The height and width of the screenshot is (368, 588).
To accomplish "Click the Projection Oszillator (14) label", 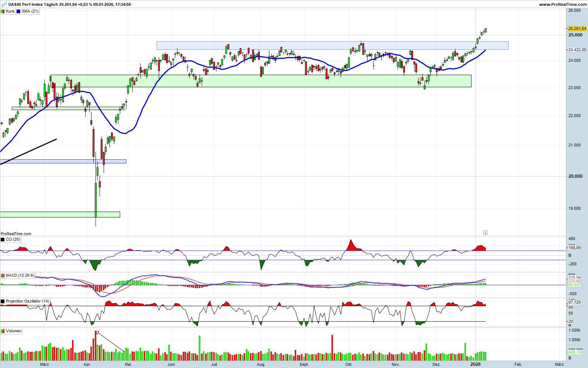I will [x=27, y=301].
